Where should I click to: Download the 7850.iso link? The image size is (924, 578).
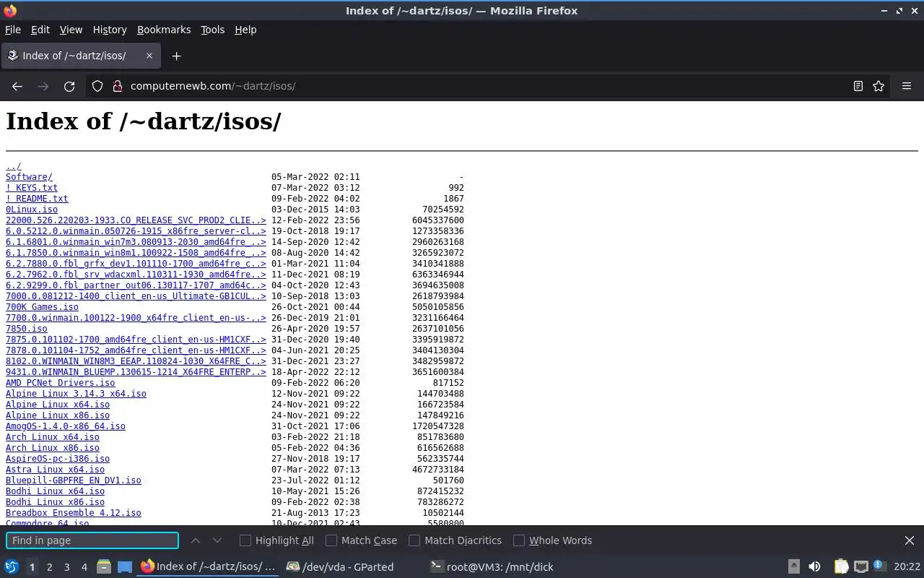(x=27, y=329)
